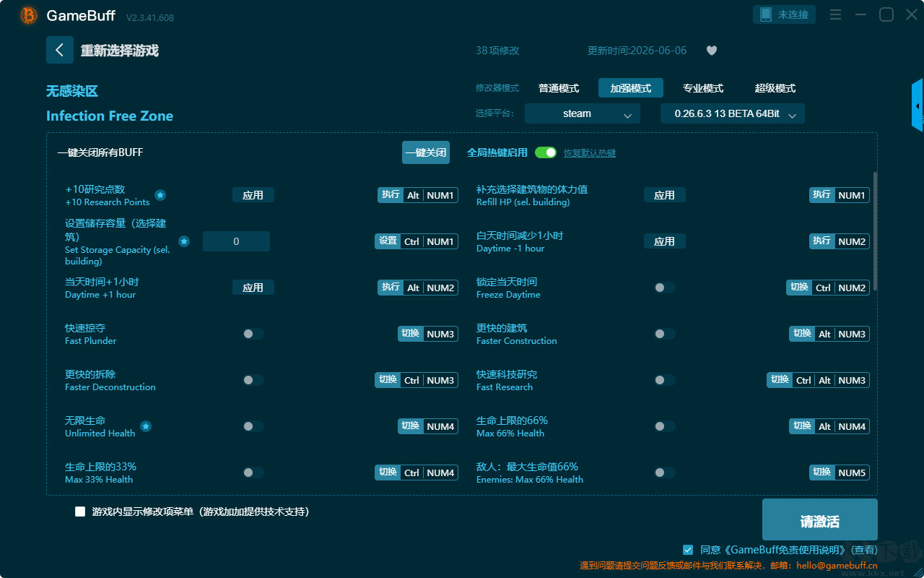Viewport: 924px width, 578px height.
Task: Click Alt NUM3 hotkey for Faster Construction
Action: coord(829,334)
